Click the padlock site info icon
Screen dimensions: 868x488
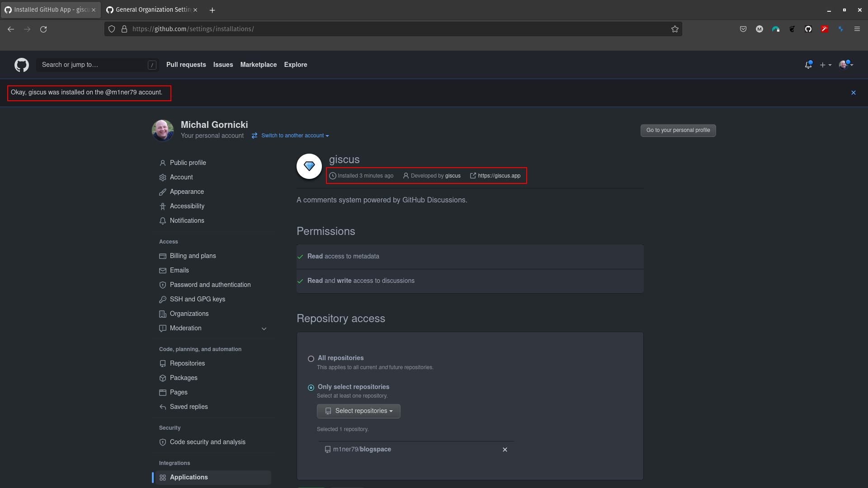click(x=124, y=29)
